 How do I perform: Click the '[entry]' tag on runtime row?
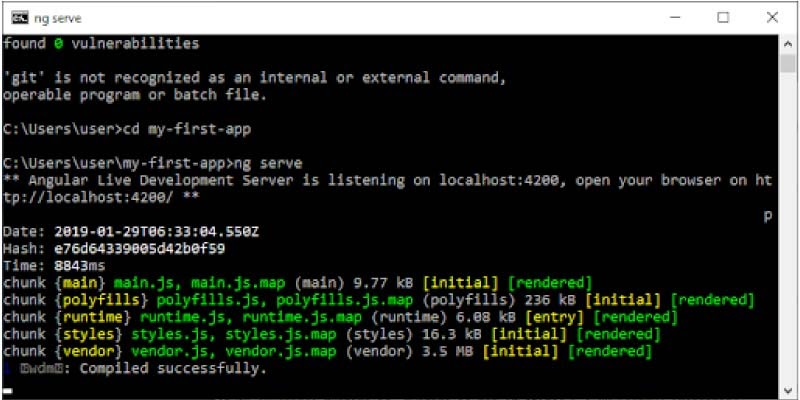coord(554,317)
